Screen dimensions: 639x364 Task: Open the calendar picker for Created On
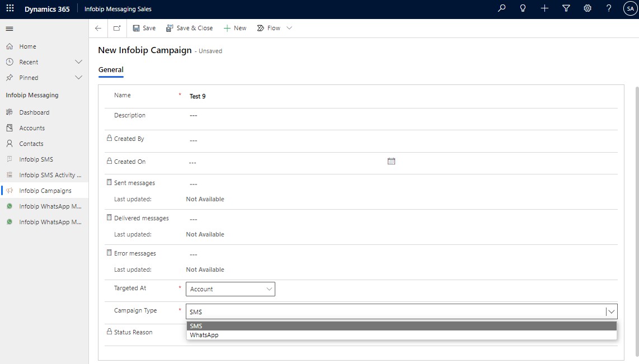coord(391,161)
